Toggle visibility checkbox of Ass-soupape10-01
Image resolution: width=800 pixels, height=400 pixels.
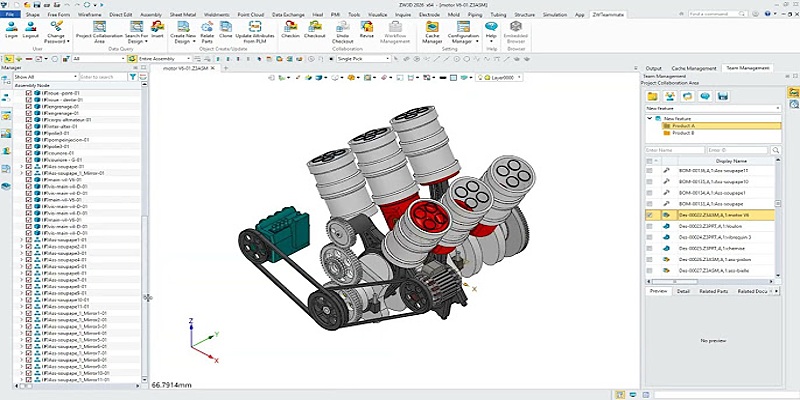point(29,300)
